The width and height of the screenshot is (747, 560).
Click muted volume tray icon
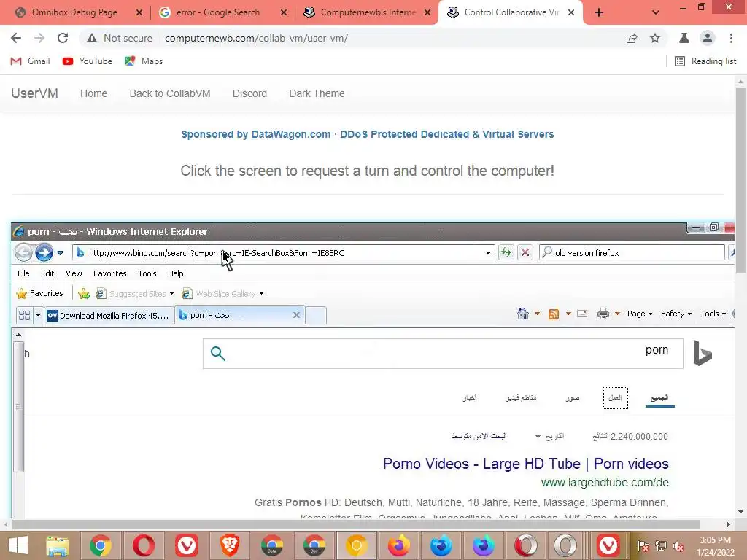tap(678, 545)
